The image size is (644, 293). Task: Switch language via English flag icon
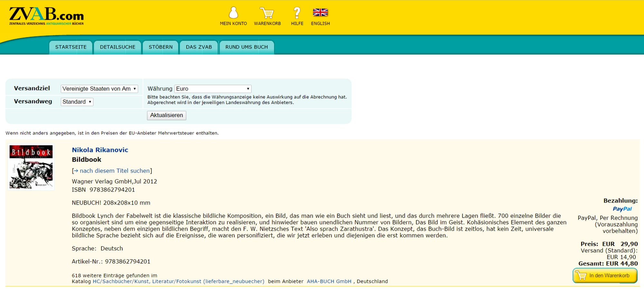320,13
